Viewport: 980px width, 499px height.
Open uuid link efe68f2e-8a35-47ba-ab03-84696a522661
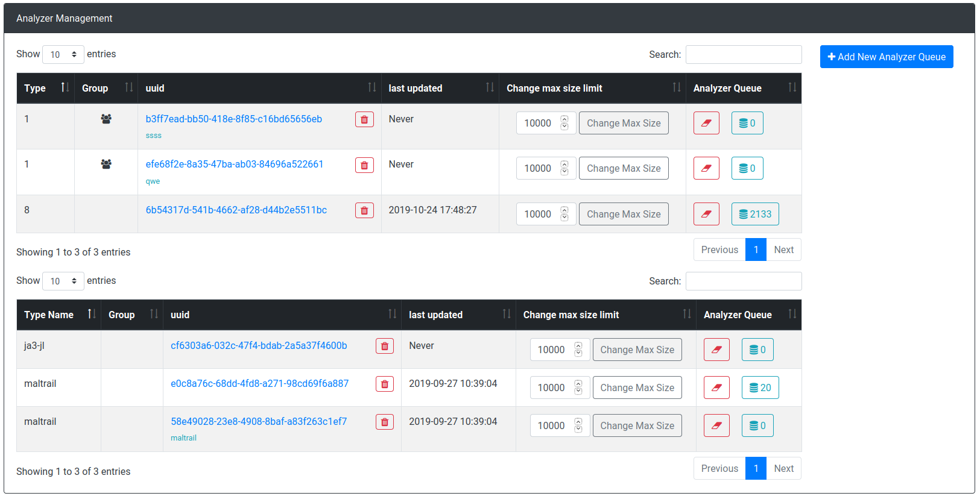click(235, 164)
